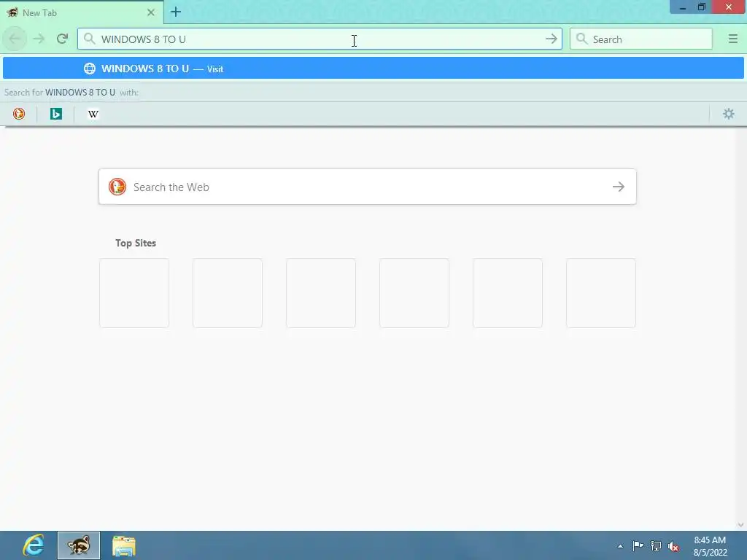Show hidden tray icons arrow
747x560 pixels.
[x=620, y=546]
